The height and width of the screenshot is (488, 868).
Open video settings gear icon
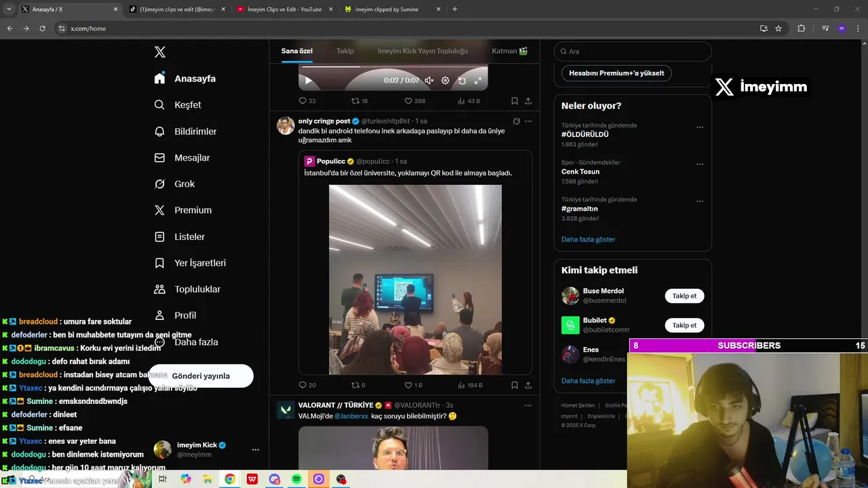445,81
